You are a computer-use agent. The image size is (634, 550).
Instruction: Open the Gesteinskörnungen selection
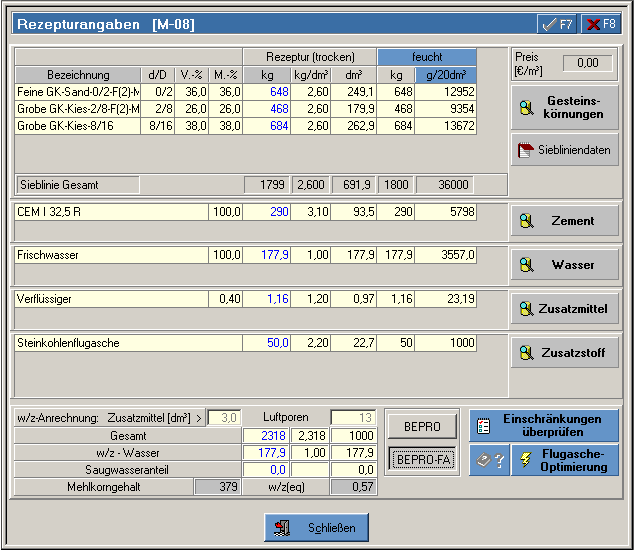tap(564, 107)
